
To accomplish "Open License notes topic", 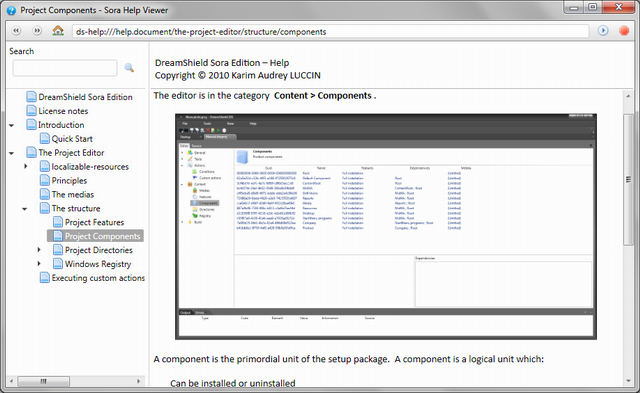I will 63,111.
